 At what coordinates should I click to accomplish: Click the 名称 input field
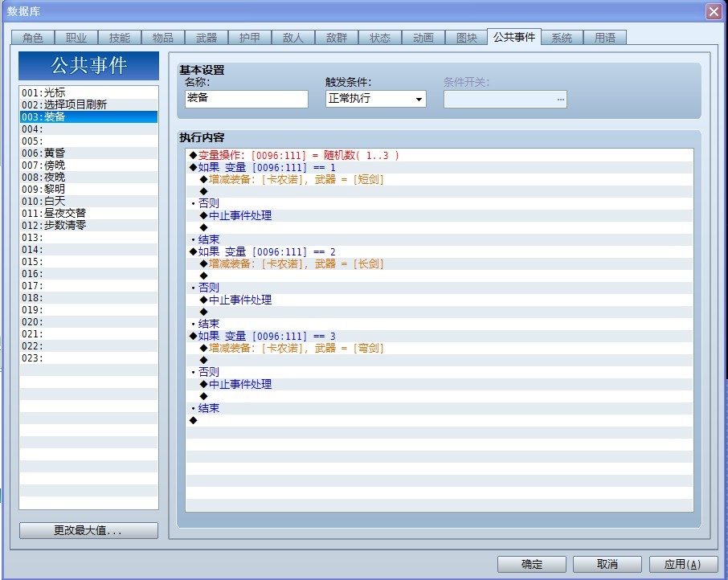pos(247,99)
